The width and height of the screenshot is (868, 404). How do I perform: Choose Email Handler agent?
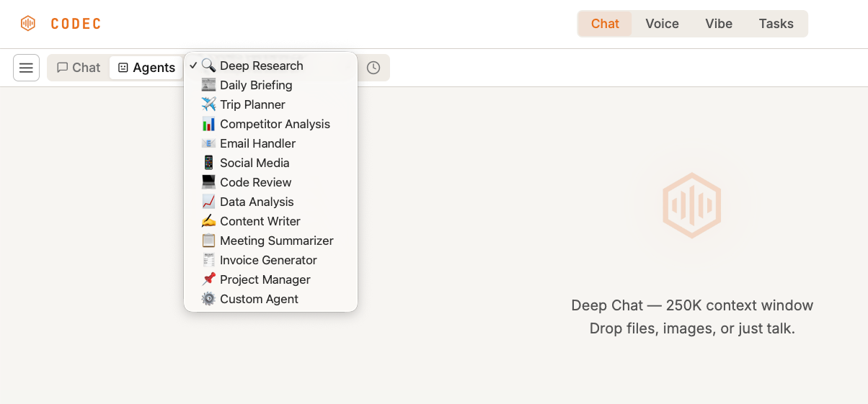(270, 143)
